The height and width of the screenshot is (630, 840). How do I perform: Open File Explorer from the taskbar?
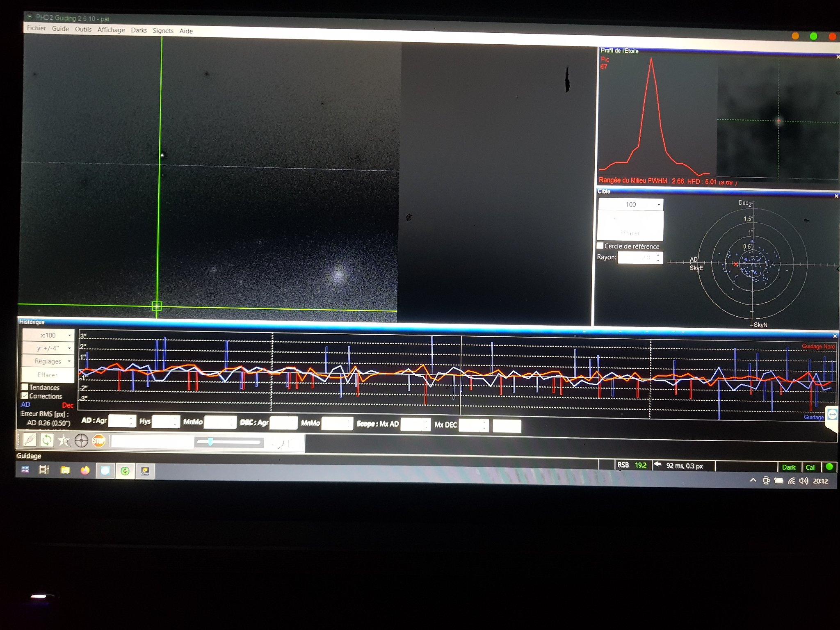(x=65, y=470)
